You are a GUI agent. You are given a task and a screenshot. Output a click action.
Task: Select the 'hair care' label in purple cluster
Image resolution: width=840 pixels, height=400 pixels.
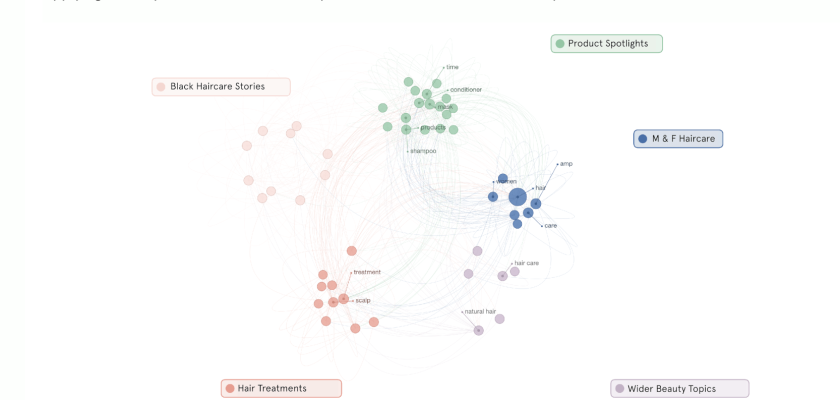coord(527,263)
